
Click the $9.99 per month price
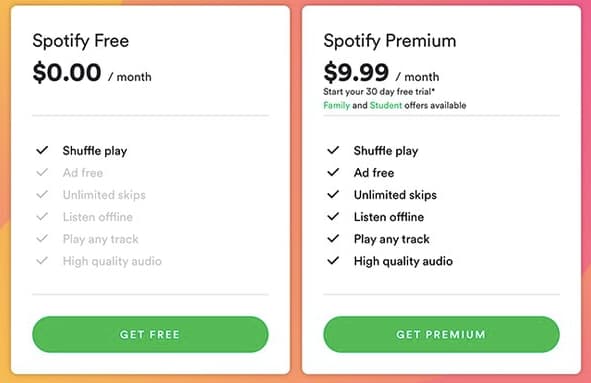coord(381,72)
